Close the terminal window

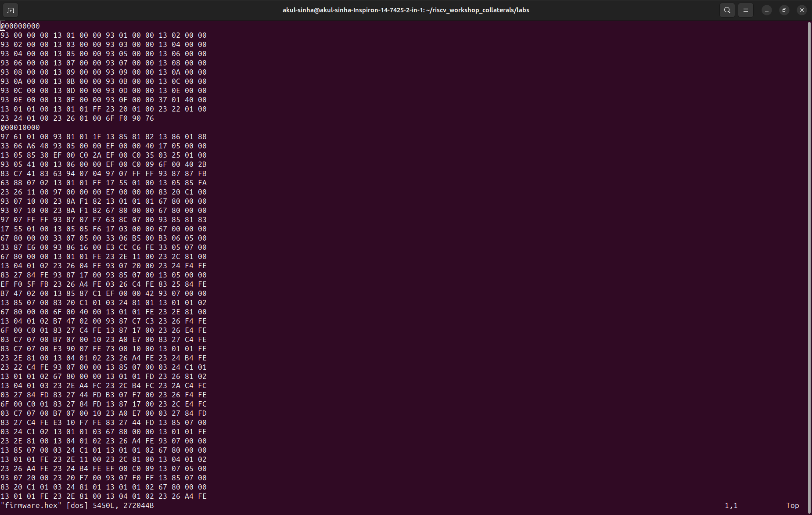coord(801,10)
